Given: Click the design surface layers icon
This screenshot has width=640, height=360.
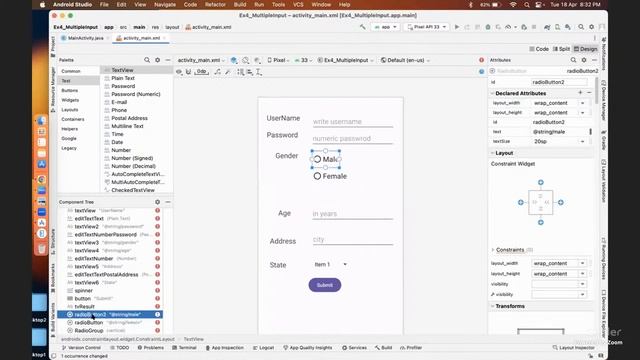Looking at the screenshot, I should click(x=234, y=60).
